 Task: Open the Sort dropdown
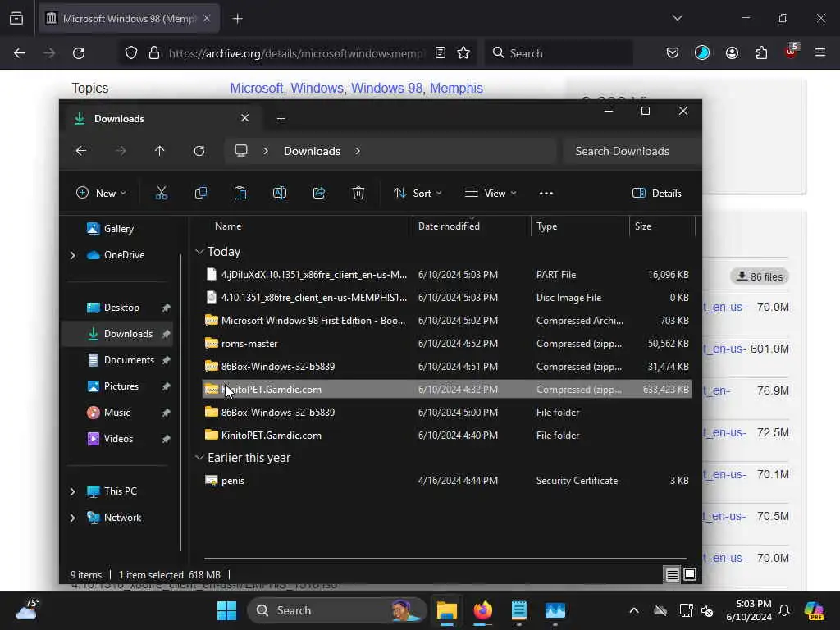pos(418,193)
